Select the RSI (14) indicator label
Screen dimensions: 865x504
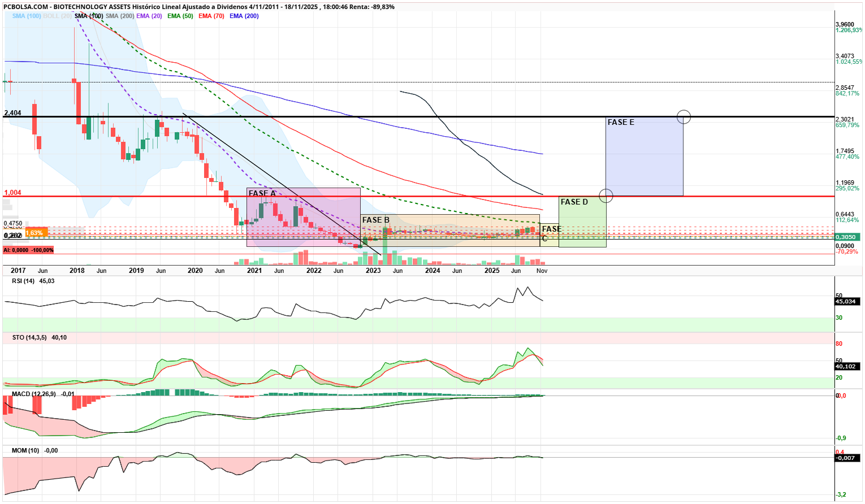[x=24, y=281]
